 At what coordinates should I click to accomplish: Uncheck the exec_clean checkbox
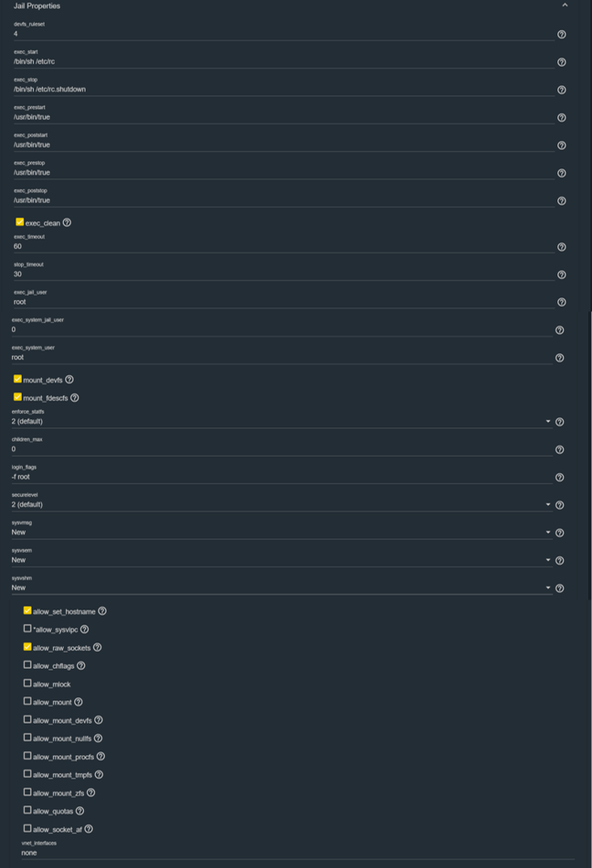click(x=20, y=222)
